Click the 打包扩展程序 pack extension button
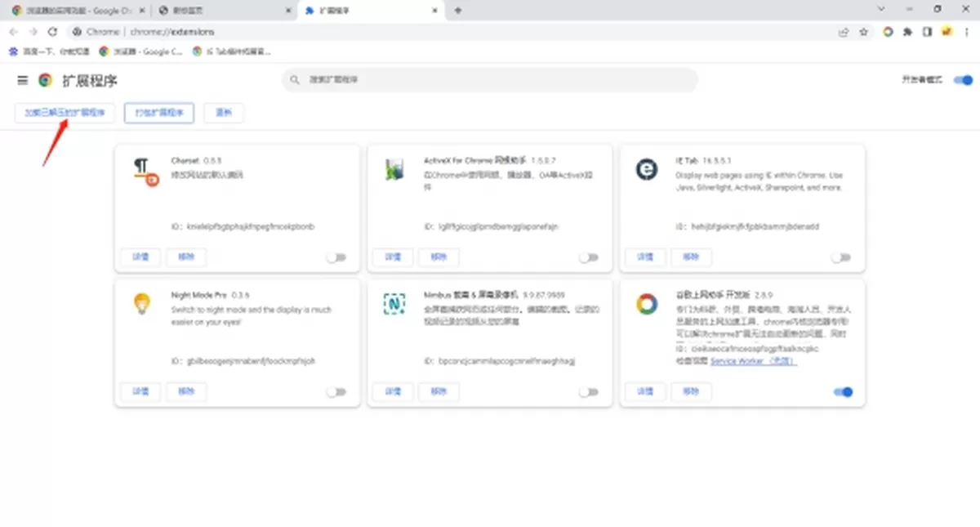This screenshot has width=980, height=527. coord(159,113)
